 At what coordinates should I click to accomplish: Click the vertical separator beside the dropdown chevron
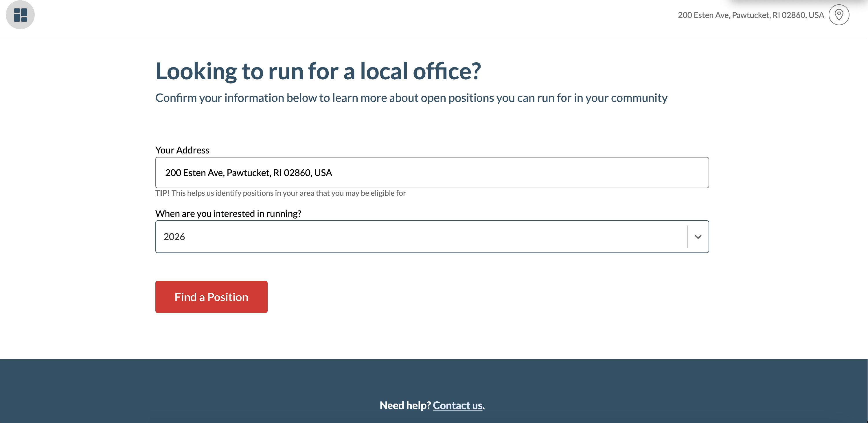tap(687, 237)
